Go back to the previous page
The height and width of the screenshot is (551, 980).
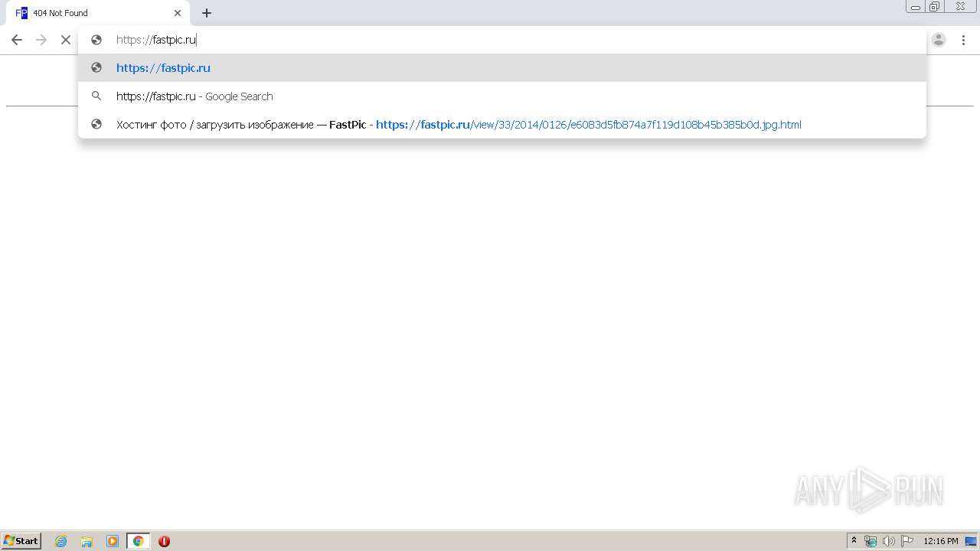17,40
